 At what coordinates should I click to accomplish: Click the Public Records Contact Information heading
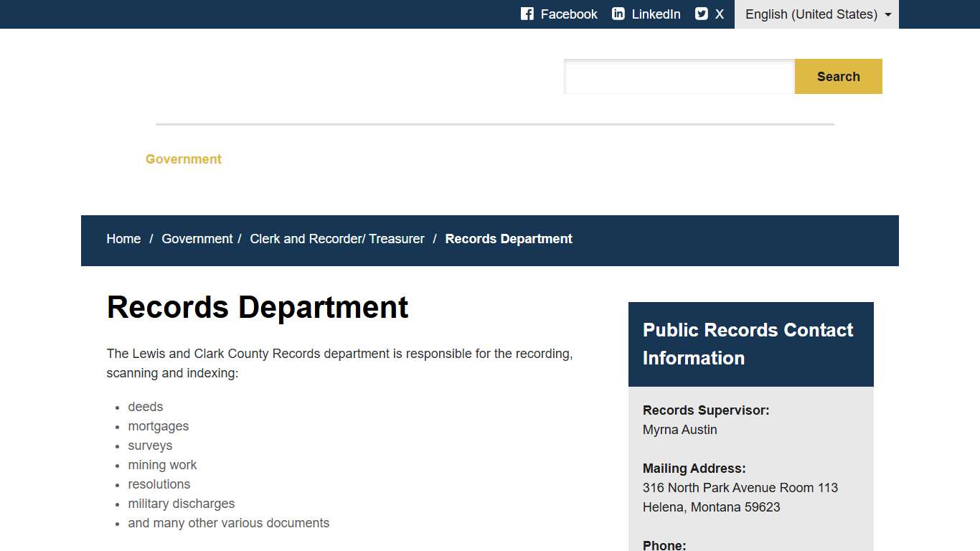(748, 344)
